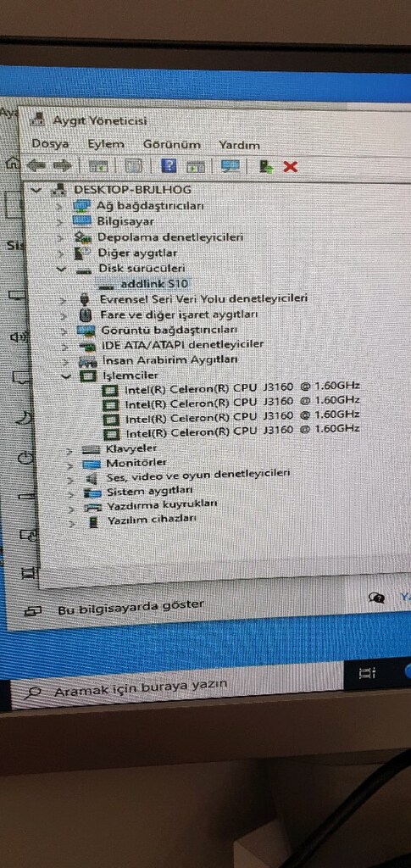Click the Evrensel Seri Veri Yolu USB icon

click(x=86, y=299)
